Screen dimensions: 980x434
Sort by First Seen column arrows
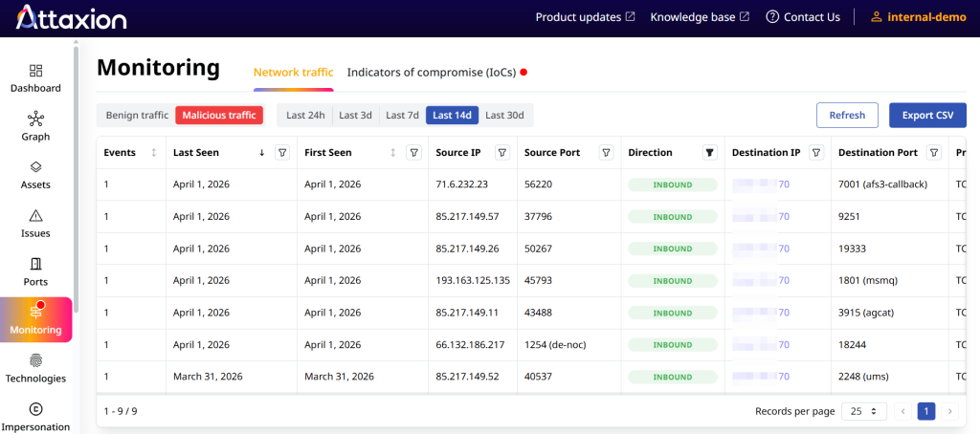tap(393, 152)
